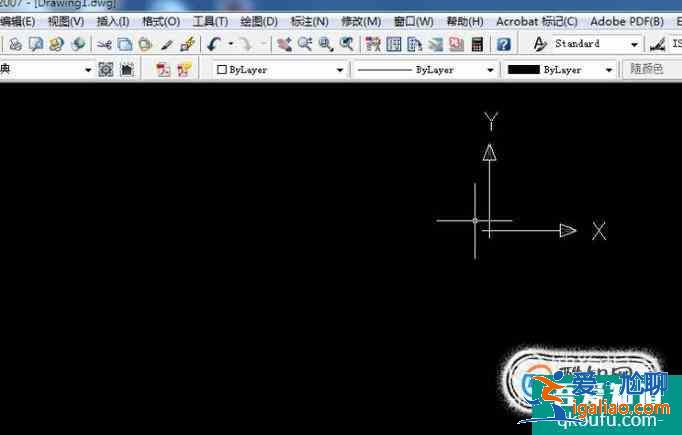Screen dimensions: 682x435
Task: Click the blue Help question mark icon
Action: (x=503, y=44)
